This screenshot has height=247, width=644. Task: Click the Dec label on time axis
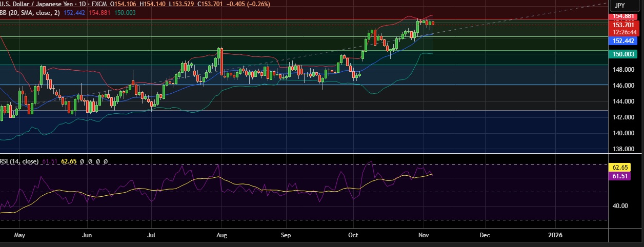coord(485,235)
